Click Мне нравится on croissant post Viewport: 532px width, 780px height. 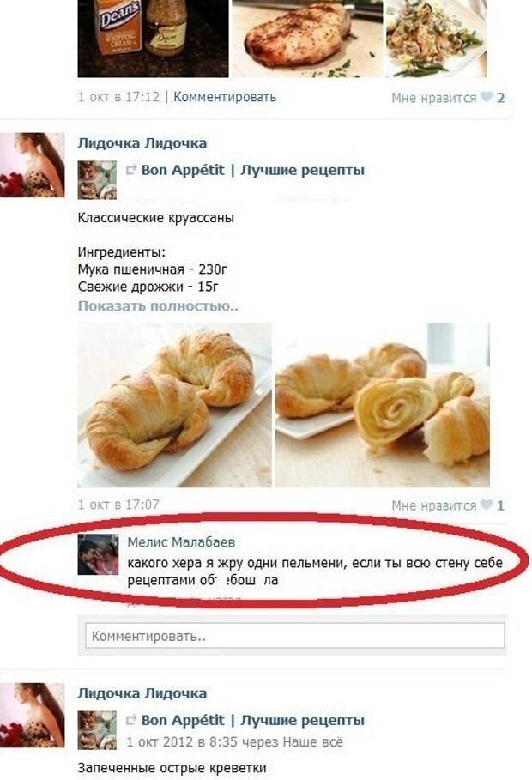(433, 505)
